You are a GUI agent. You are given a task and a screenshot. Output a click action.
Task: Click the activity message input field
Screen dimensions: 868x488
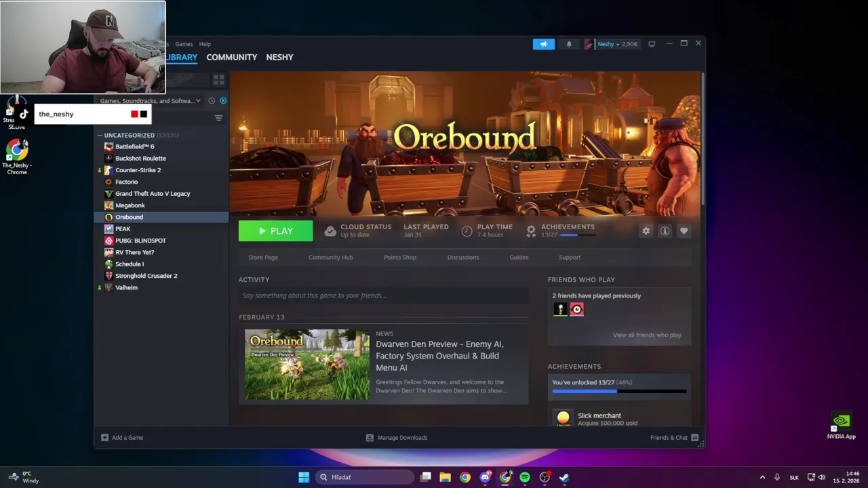(x=383, y=296)
